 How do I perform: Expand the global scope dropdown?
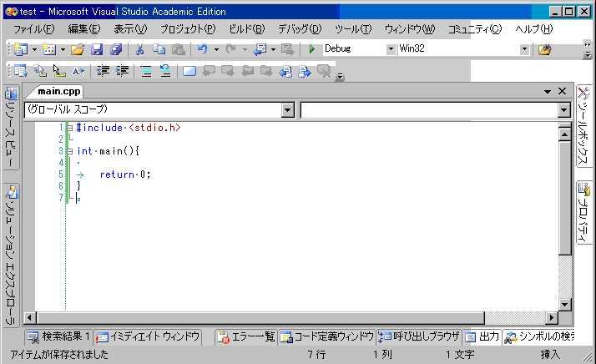[x=288, y=109]
